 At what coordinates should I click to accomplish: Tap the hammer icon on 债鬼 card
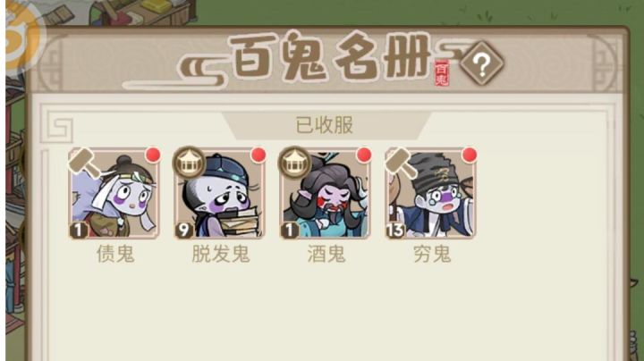pyautogui.click(x=84, y=163)
